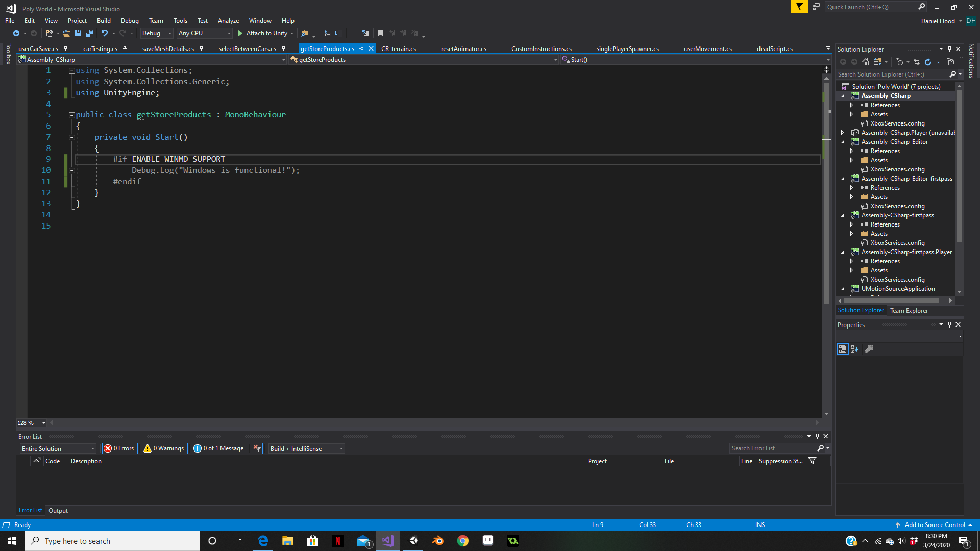
Task: Click the Save All toolbar icon
Action: click(x=89, y=33)
